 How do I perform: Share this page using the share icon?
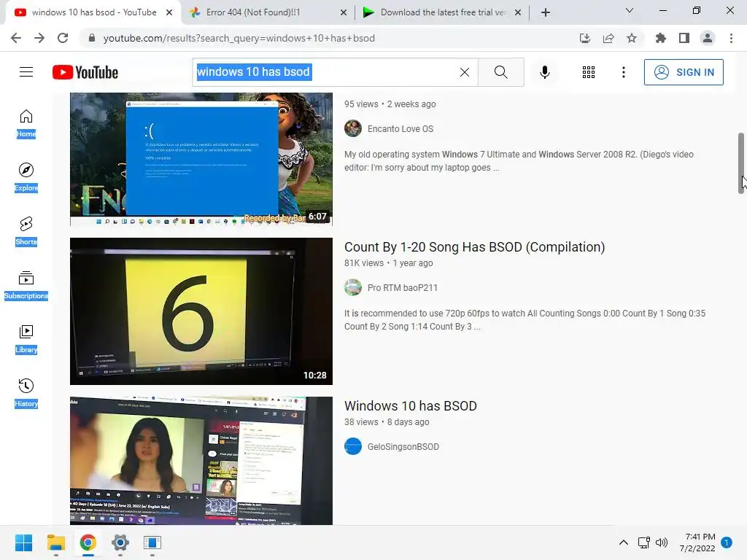608,38
